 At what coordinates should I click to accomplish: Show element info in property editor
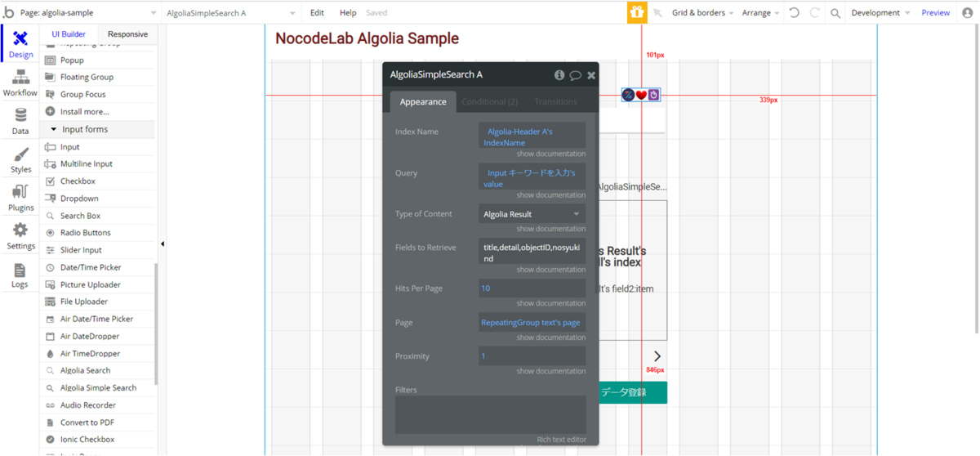click(559, 74)
